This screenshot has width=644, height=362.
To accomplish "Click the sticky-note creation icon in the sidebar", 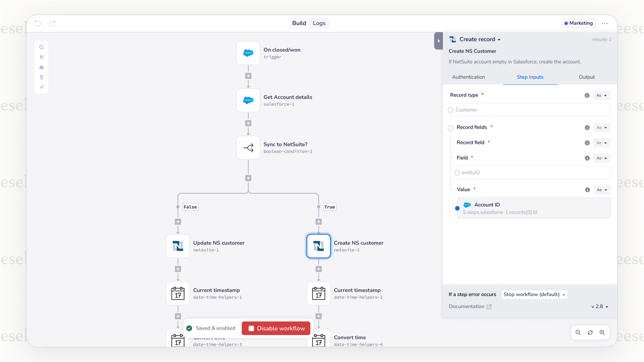I will pyautogui.click(x=41, y=87).
